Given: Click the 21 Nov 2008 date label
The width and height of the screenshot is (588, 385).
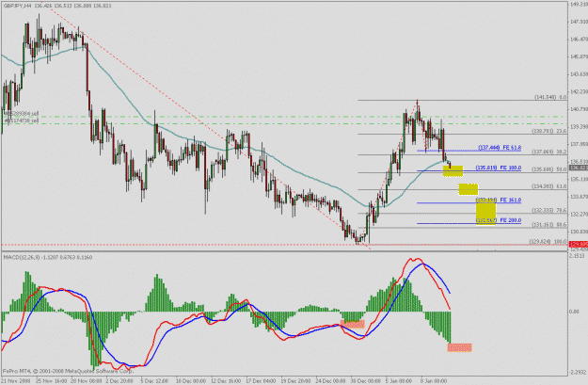Looking at the screenshot, I should pyautogui.click(x=17, y=381).
